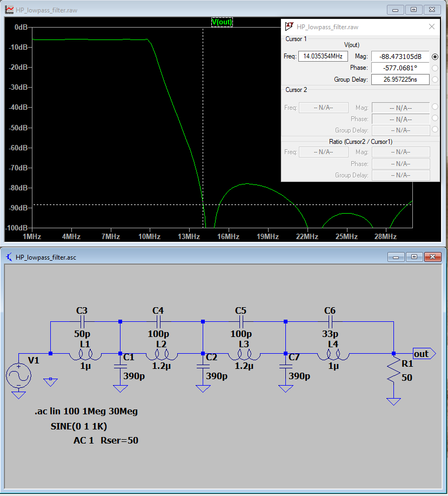
Task: Select inductor L1 in the schematic
Action: click(x=85, y=355)
